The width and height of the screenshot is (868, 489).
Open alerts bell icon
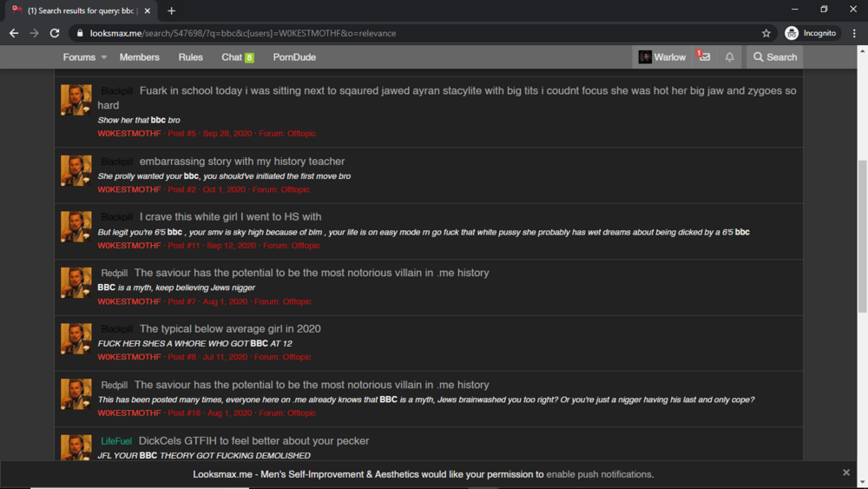point(730,57)
